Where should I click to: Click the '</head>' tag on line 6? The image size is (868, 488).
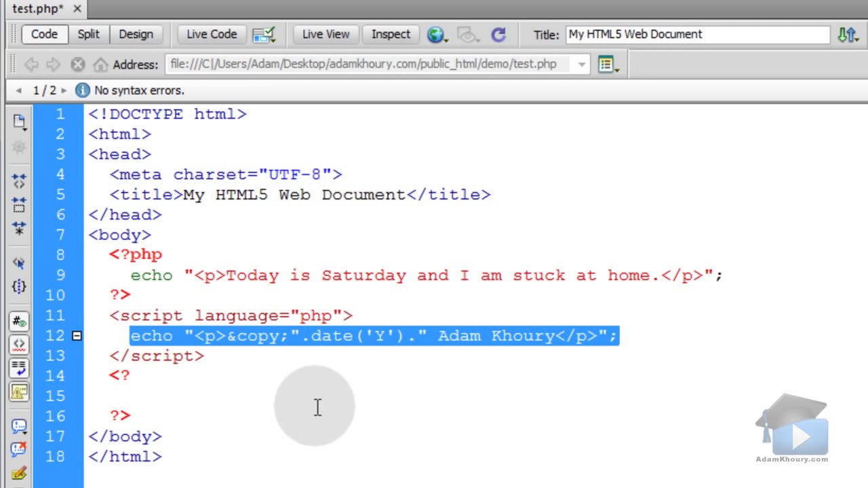pos(125,214)
